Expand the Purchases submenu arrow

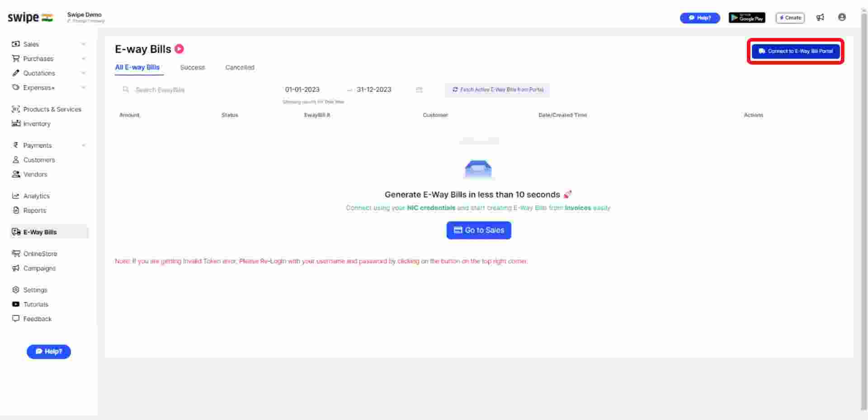84,59
